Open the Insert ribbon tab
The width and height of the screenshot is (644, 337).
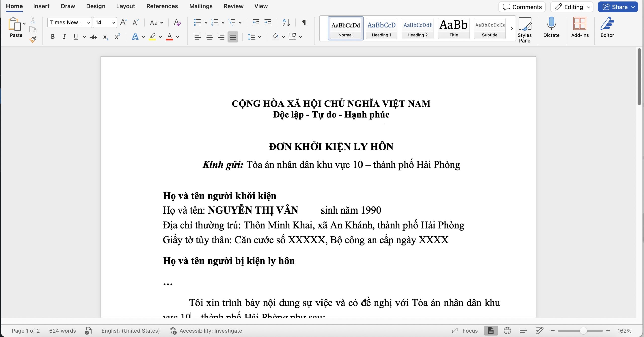[x=41, y=6]
